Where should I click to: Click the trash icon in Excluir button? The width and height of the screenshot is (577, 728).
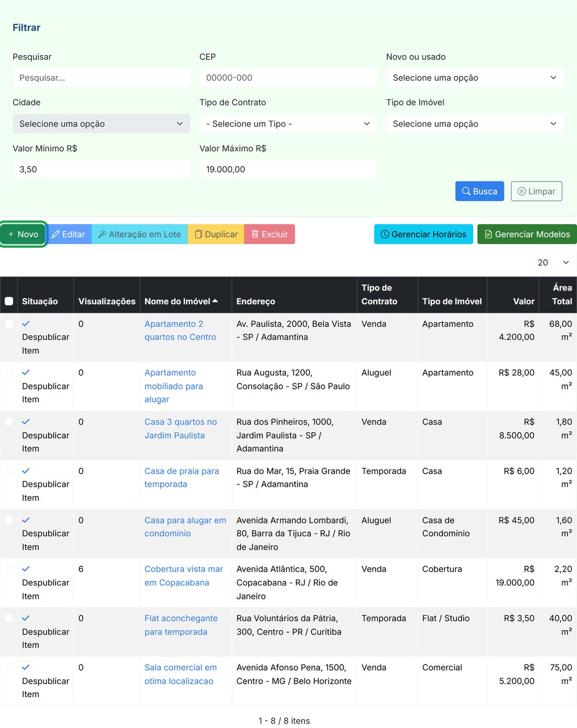(255, 234)
